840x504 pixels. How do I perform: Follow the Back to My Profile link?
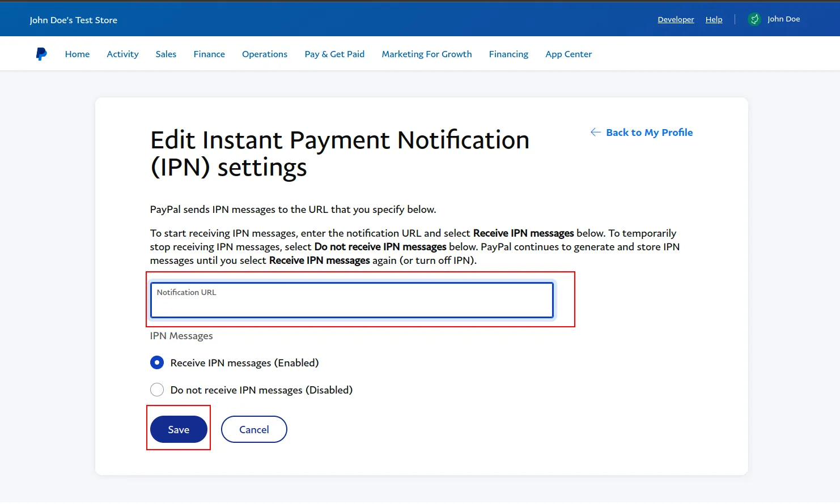point(650,132)
